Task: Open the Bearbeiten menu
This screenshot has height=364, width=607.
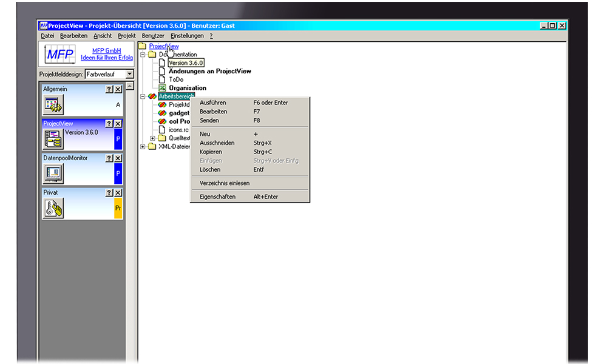Action: [73, 36]
